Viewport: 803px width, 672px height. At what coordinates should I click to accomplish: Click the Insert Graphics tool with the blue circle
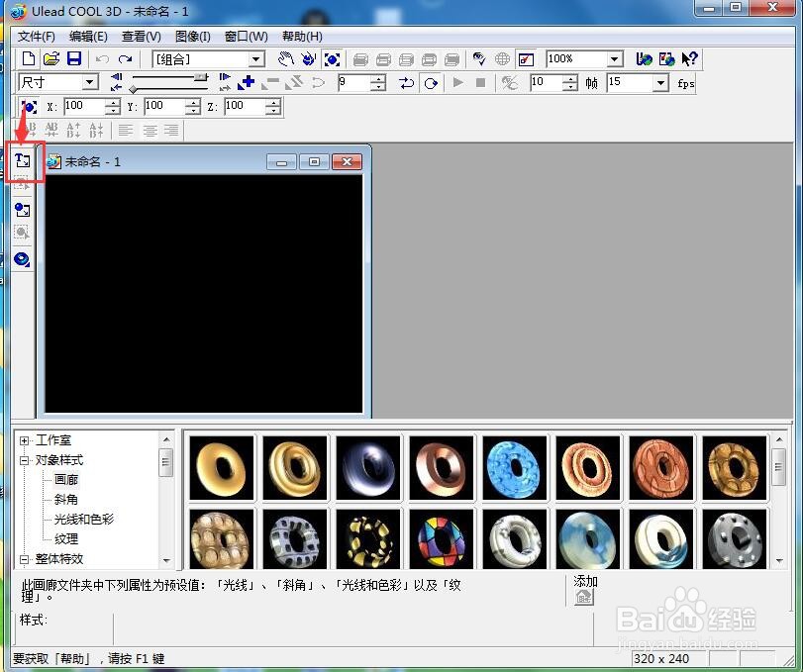tap(22, 210)
